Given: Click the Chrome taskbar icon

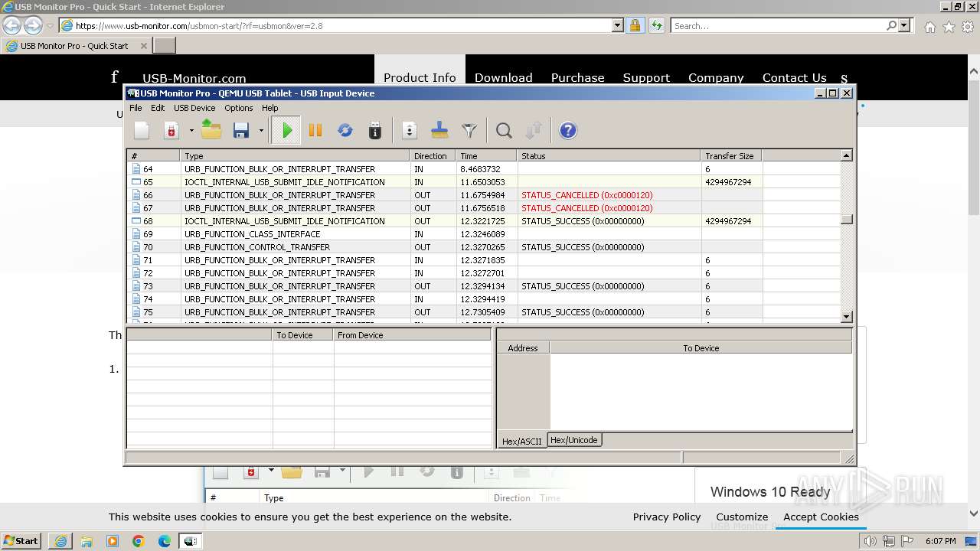Looking at the screenshot, I should (x=139, y=541).
